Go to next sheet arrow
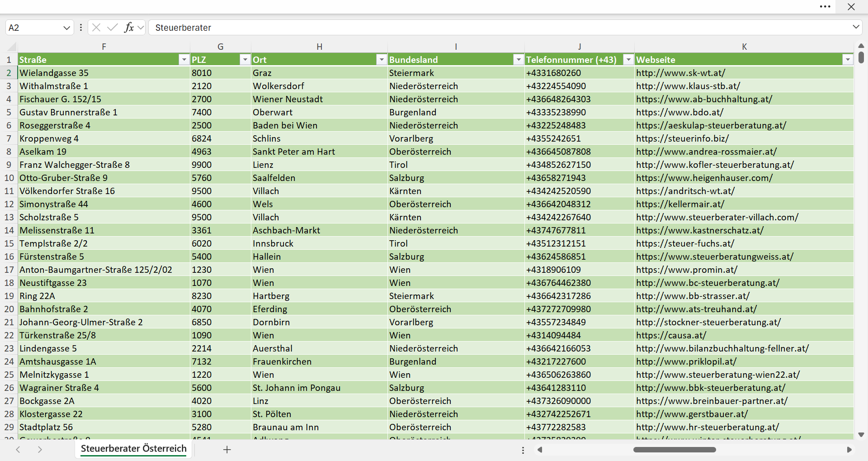Image resolution: width=868 pixels, height=461 pixels. click(40, 449)
